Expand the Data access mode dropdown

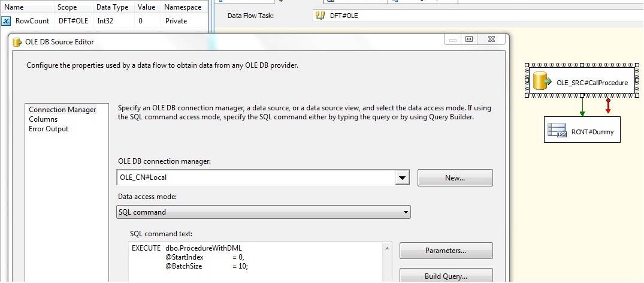pos(406,212)
